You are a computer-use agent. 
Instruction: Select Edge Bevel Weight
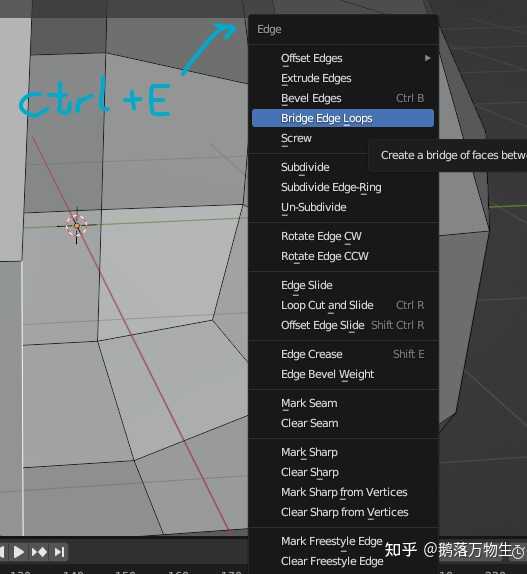[x=343, y=374]
